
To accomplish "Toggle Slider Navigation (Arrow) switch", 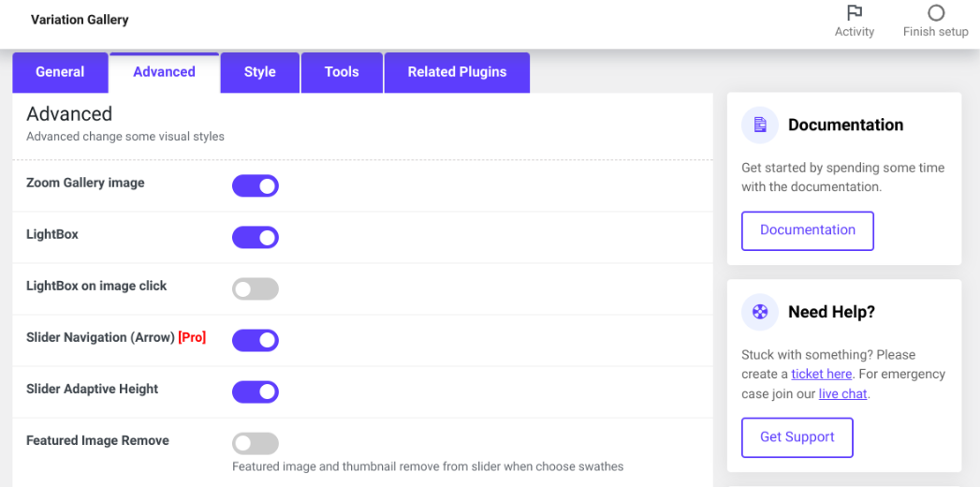I will [256, 340].
